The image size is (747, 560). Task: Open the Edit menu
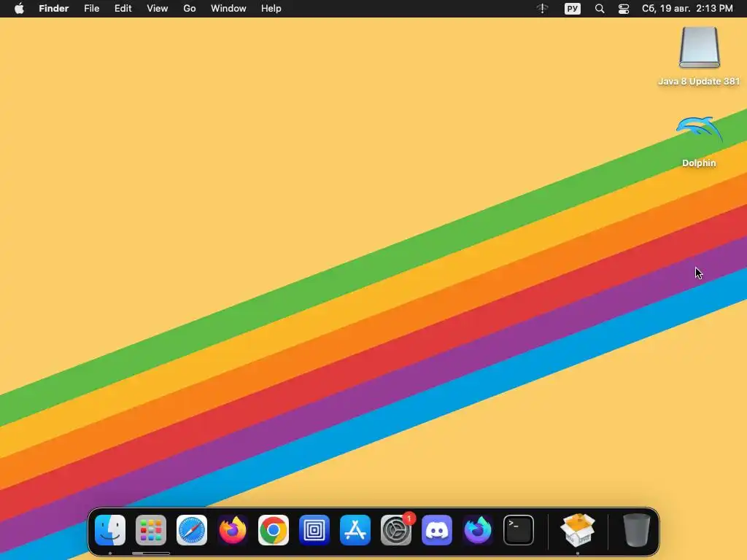[123, 9]
